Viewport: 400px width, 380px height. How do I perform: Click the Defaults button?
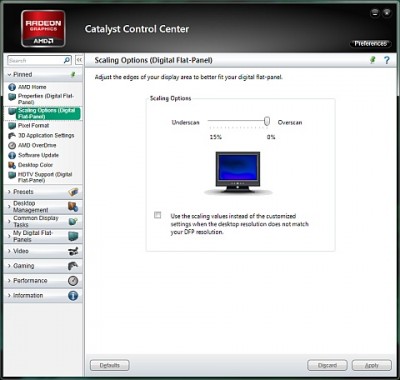[110, 366]
